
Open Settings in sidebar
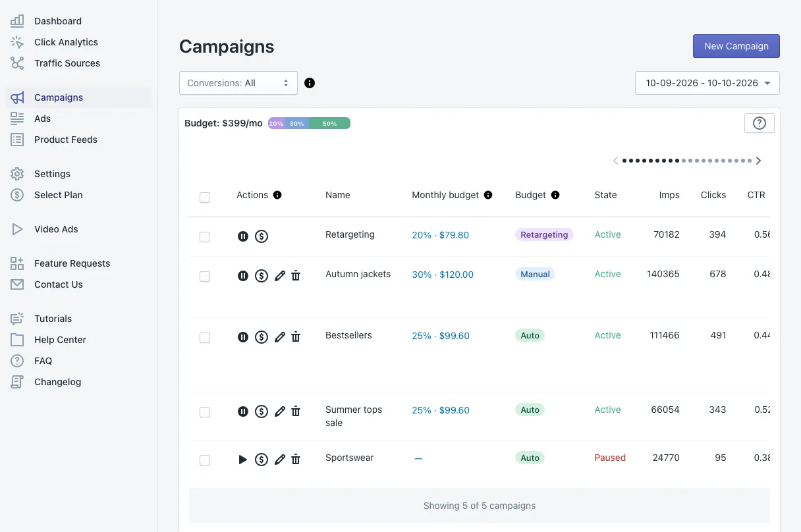[78, 174]
